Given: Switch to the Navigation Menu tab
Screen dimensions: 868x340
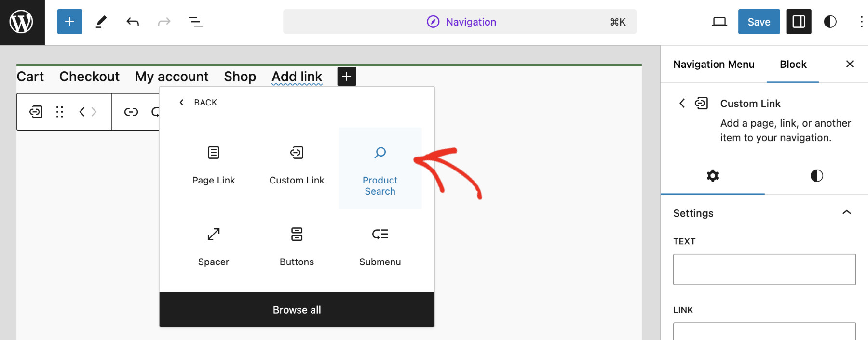Looking at the screenshot, I should [714, 65].
